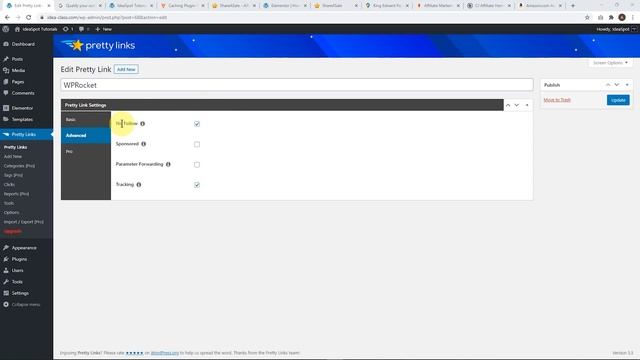The width and height of the screenshot is (640, 360).
Task: Open Categories (Pro) submenu item
Action: click(19, 166)
